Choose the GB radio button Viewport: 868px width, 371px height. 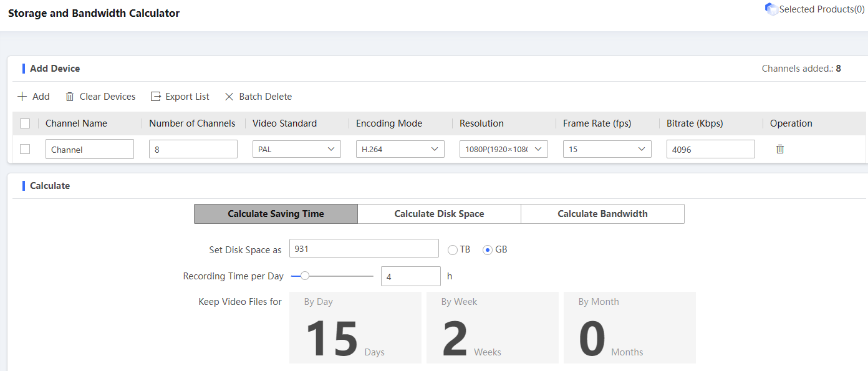pyautogui.click(x=488, y=249)
